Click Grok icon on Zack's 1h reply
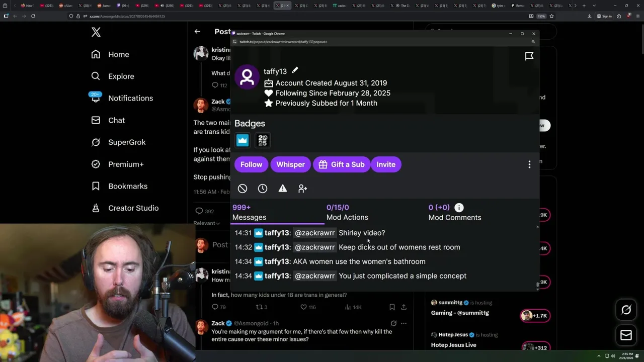Viewport: 644px width, 362px height. [393, 323]
